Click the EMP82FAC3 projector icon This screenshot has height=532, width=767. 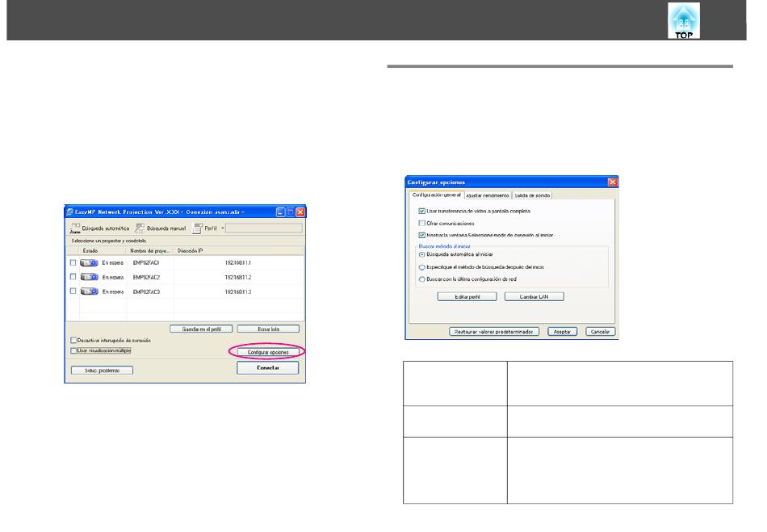click(x=89, y=291)
